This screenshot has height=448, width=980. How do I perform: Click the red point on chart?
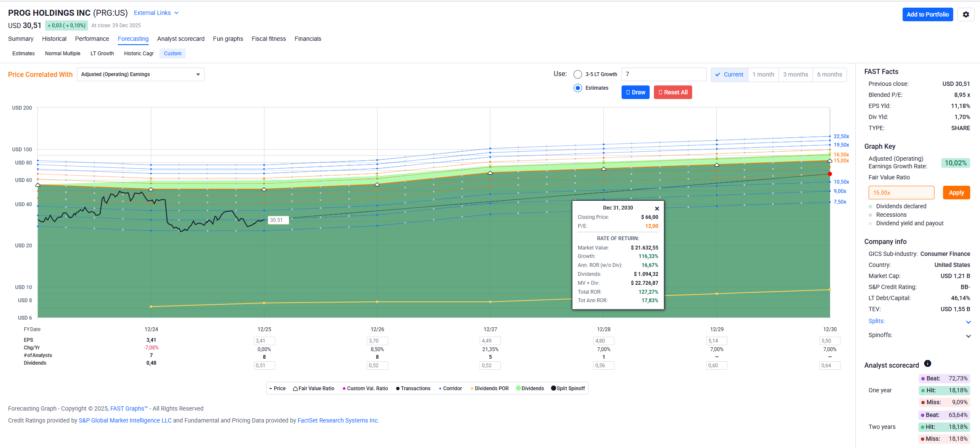click(829, 174)
